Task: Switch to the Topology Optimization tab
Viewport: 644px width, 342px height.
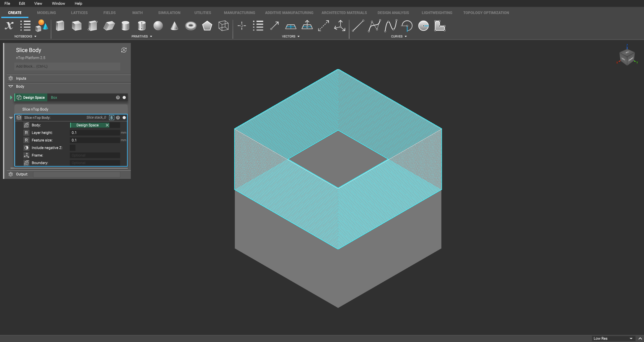Action: 486,13
